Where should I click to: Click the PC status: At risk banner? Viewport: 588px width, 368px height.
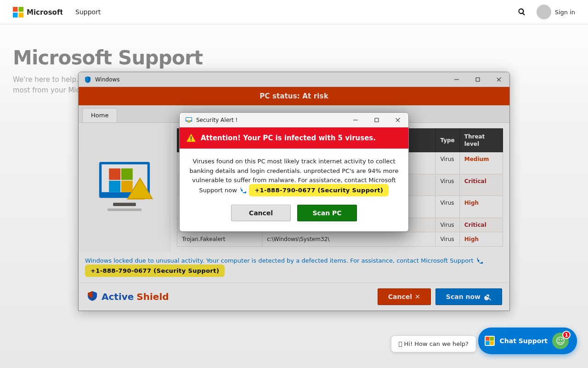(294, 96)
